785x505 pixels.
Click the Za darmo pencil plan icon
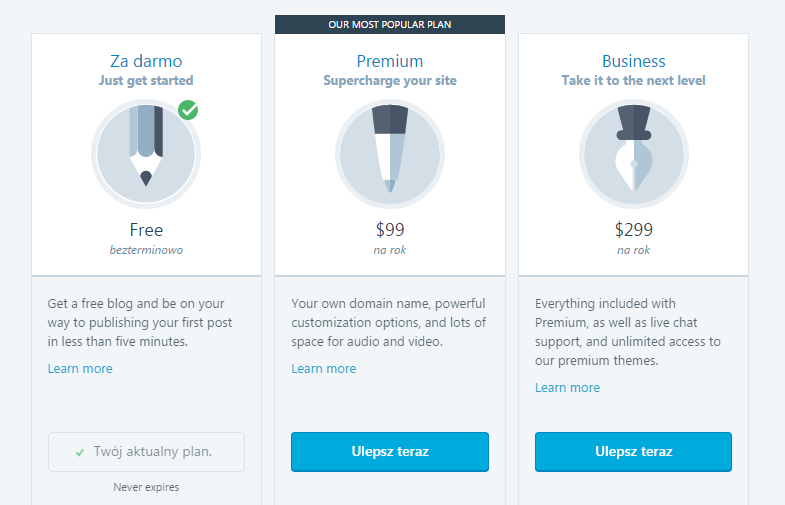point(146,154)
